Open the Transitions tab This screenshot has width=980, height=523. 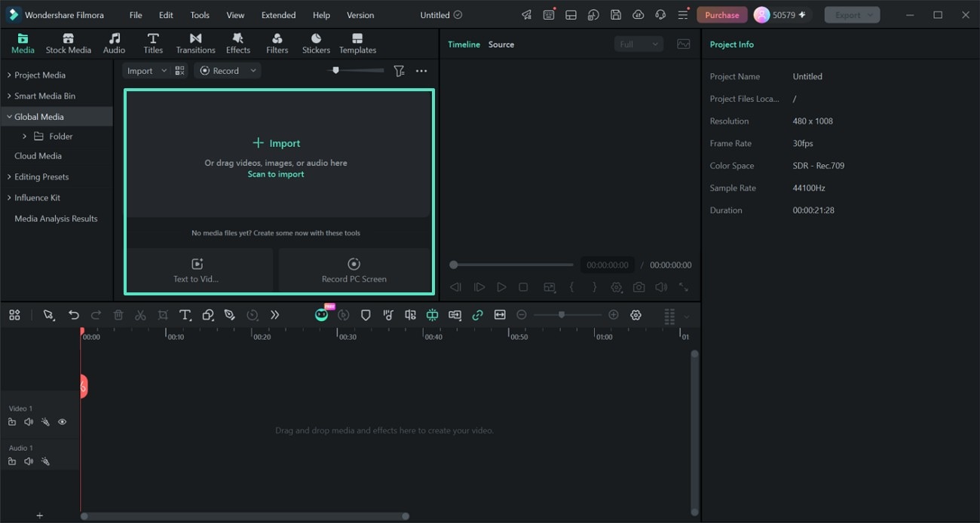click(195, 44)
